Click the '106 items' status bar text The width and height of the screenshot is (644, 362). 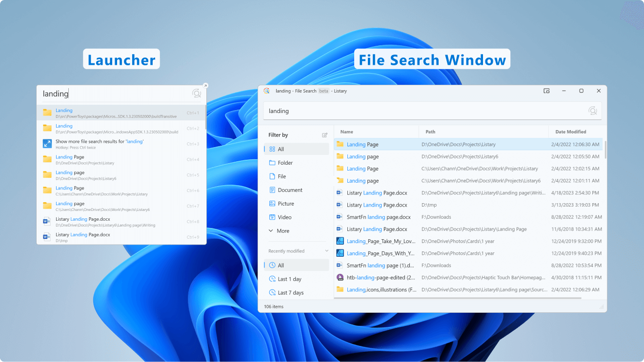pos(274,306)
